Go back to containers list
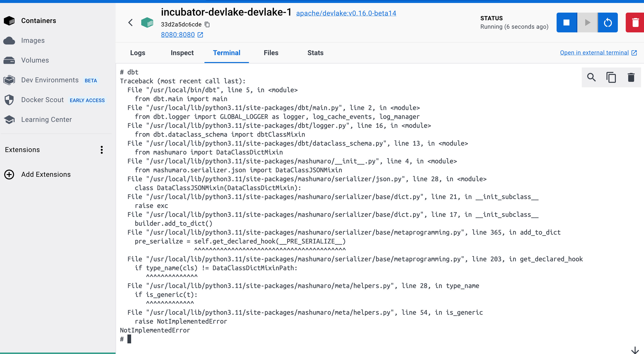Image resolution: width=644 pixels, height=354 pixels. click(130, 22)
